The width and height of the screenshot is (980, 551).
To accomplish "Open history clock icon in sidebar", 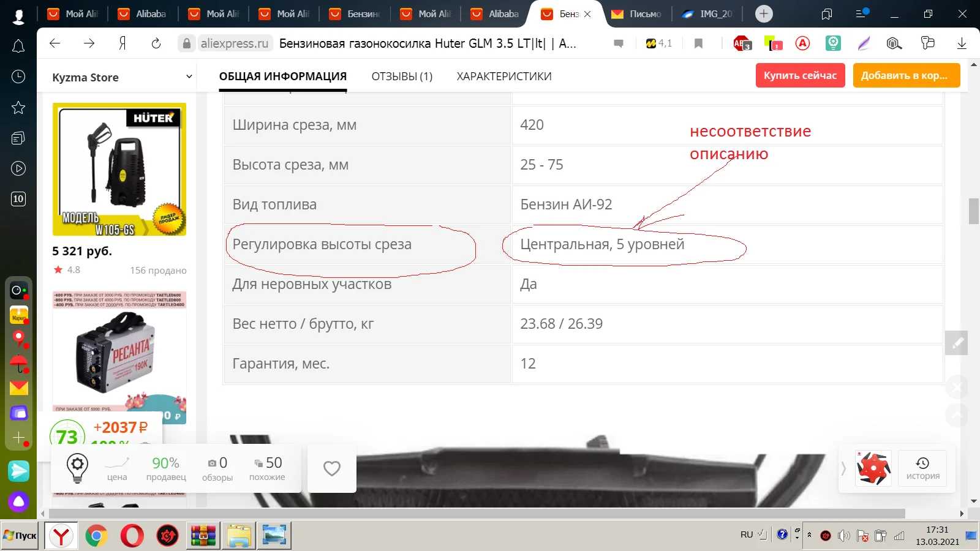I will tap(18, 77).
